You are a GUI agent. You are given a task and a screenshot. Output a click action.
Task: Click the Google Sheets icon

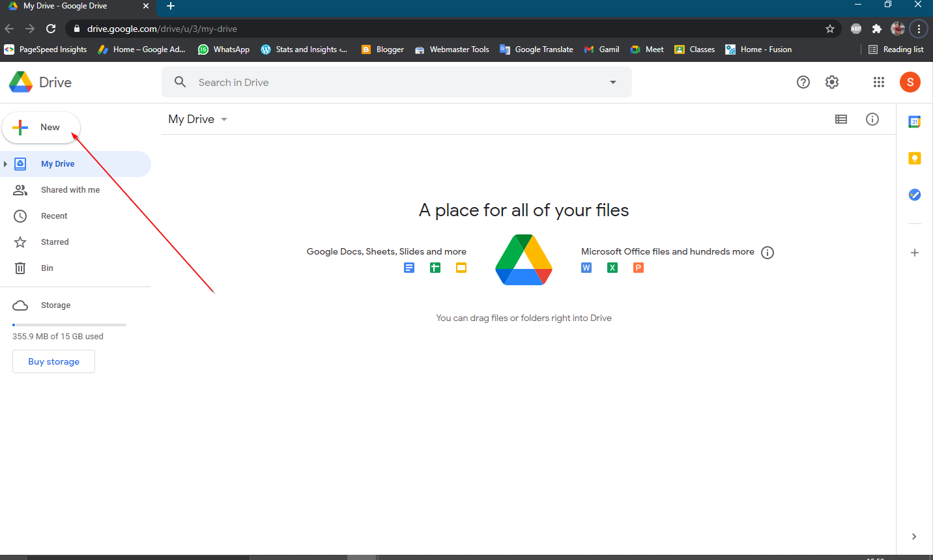pyautogui.click(x=435, y=268)
